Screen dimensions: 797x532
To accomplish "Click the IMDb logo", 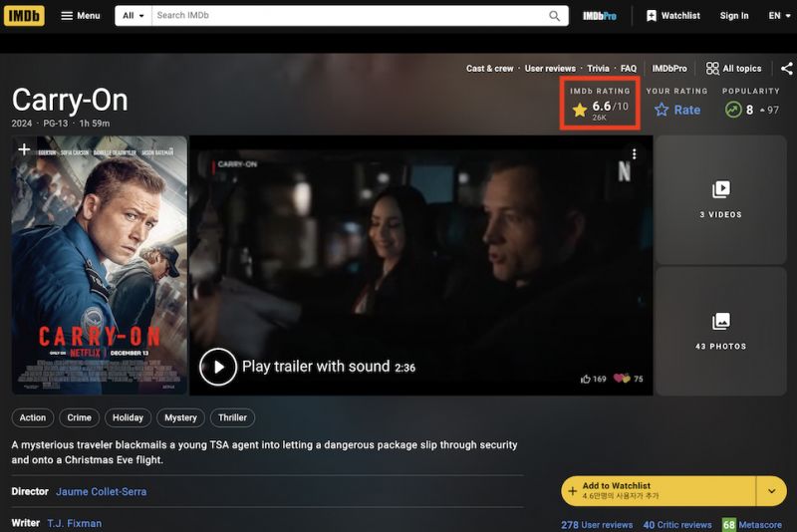I will [24, 16].
